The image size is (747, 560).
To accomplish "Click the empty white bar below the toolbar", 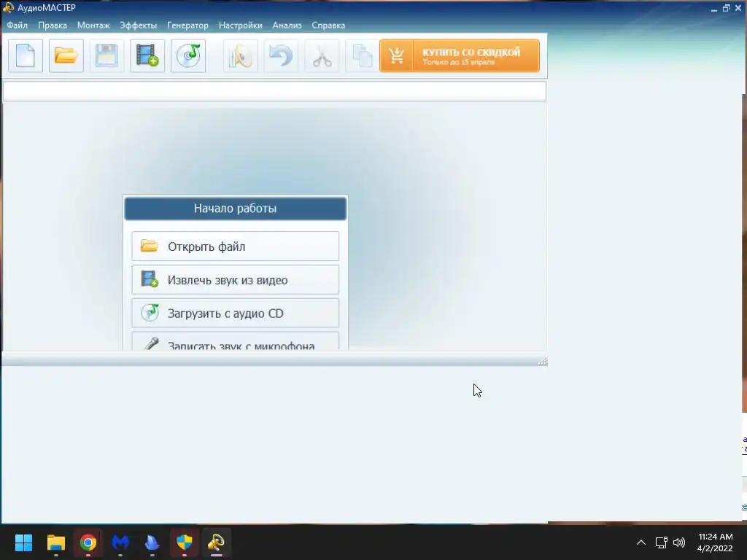I will 274,91.
